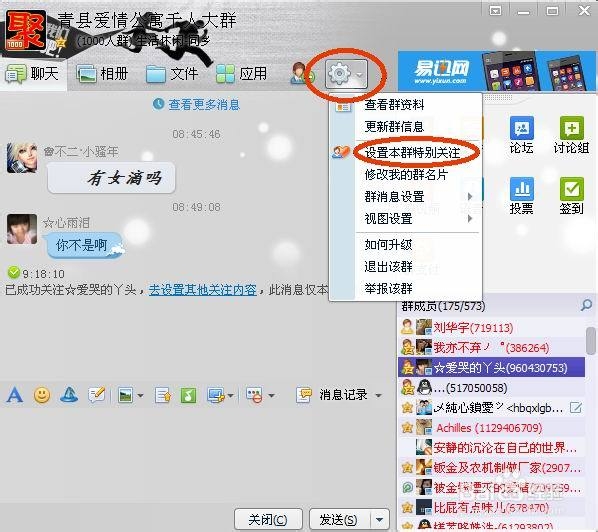Click the 关闭(C) button
This screenshot has width=598, height=532.
[268, 519]
